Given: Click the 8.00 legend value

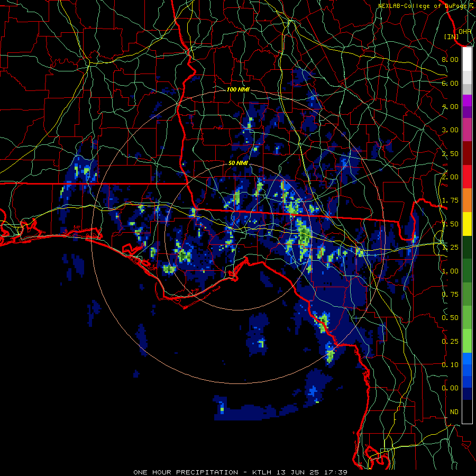Looking at the screenshot, I should point(450,59).
